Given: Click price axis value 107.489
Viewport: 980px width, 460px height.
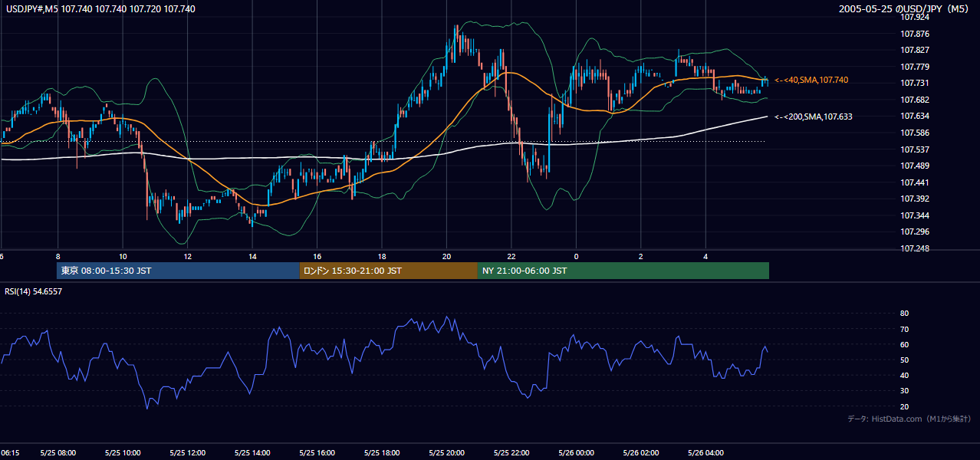Looking at the screenshot, I should click(916, 166).
